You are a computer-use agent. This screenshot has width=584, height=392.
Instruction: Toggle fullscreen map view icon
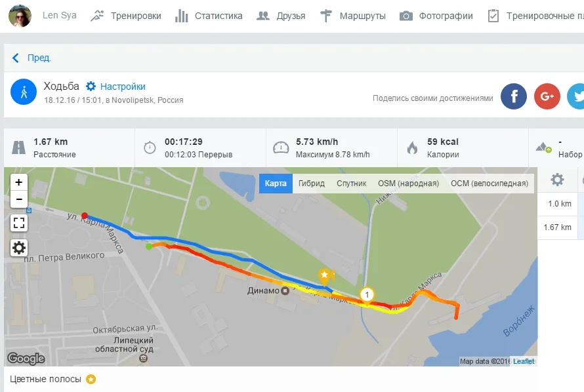[19, 223]
